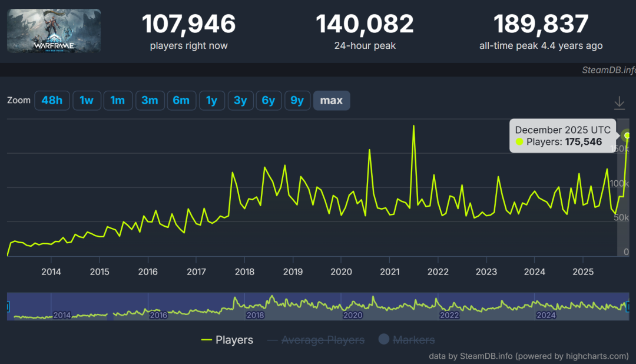Open highcharts.com credit link
Screen dimensions: 636x364
(595, 356)
